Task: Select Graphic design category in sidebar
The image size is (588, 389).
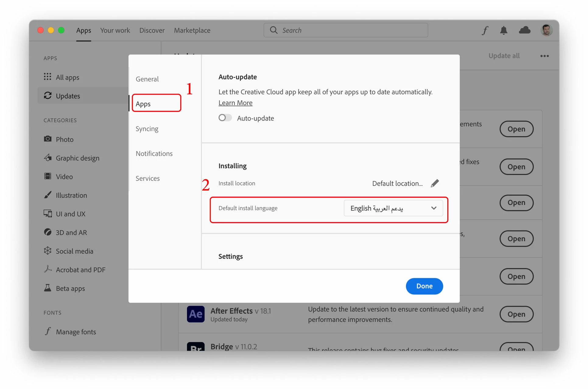Action: click(77, 158)
